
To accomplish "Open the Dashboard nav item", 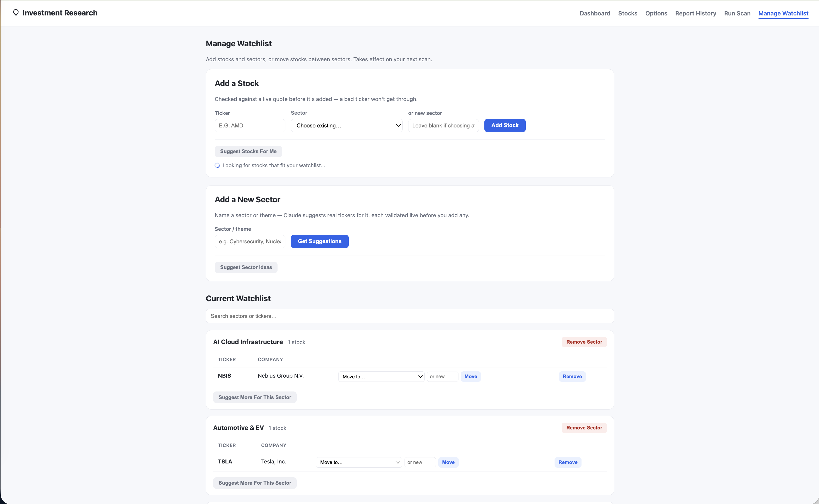I will tap(595, 13).
